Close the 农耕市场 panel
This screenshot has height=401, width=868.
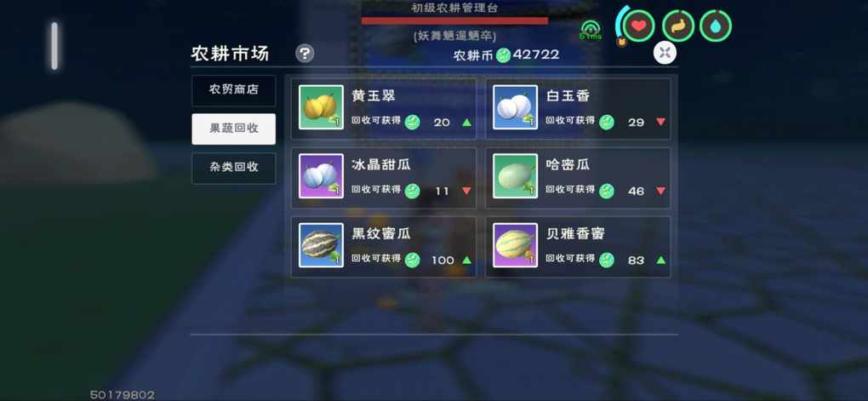[x=665, y=53]
